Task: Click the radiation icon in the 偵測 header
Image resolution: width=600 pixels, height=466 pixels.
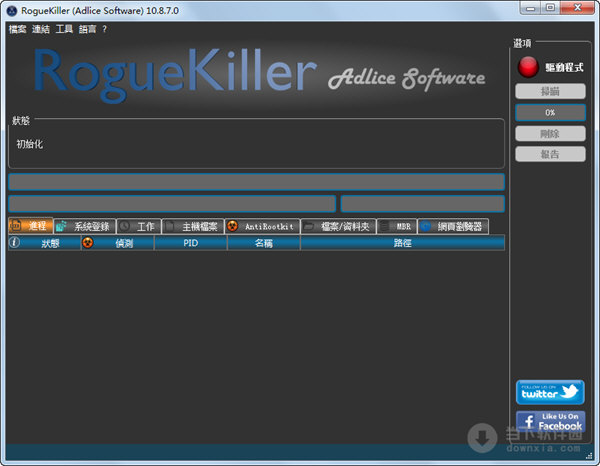Action: tap(88, 242)
